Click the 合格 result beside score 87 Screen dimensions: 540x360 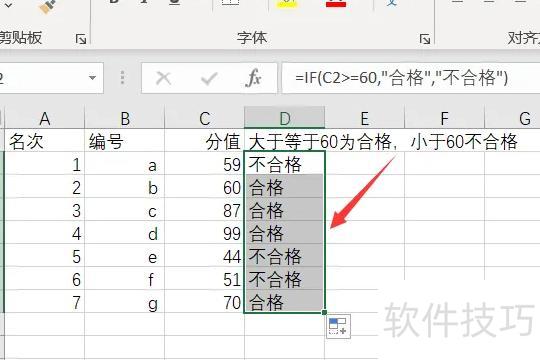(x=284, y=209)
